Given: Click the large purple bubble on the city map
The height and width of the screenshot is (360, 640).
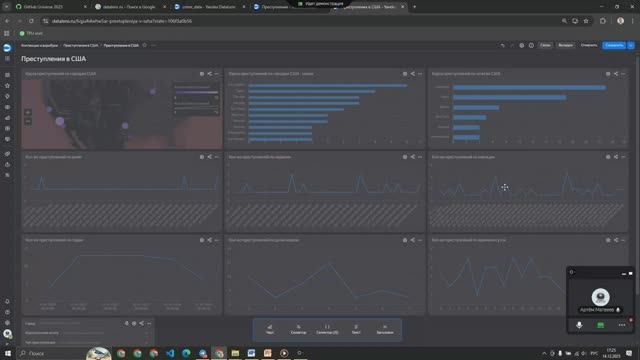Looking at the screenshot, I should (60, 121).
